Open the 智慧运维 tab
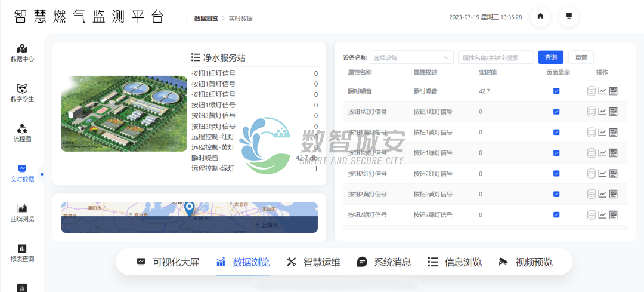Viewport: 644px width, 292px height. 314,262
